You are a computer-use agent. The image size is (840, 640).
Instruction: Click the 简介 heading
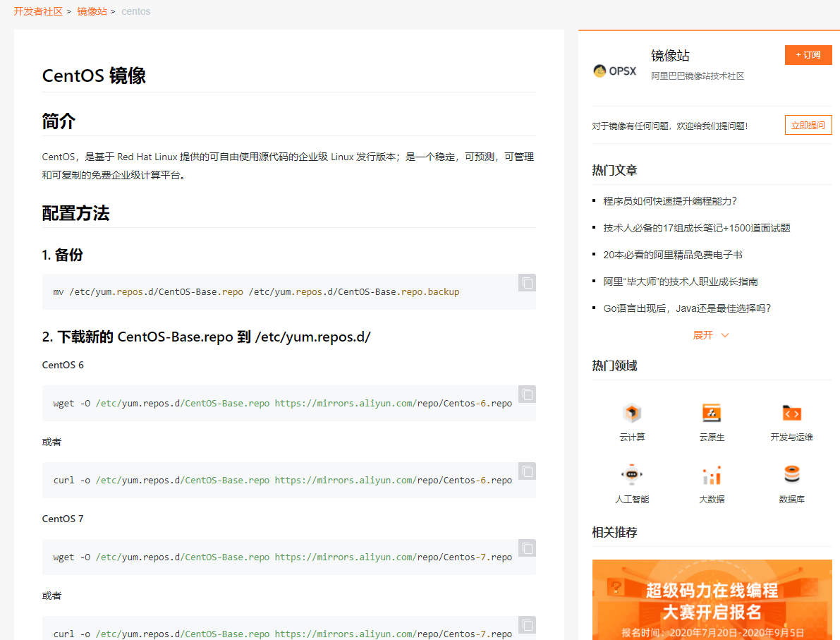click(59, 121)
